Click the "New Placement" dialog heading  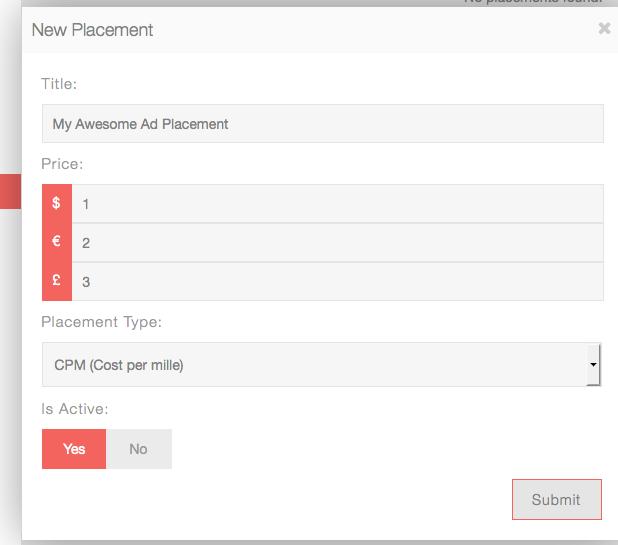tap(92, 30)
